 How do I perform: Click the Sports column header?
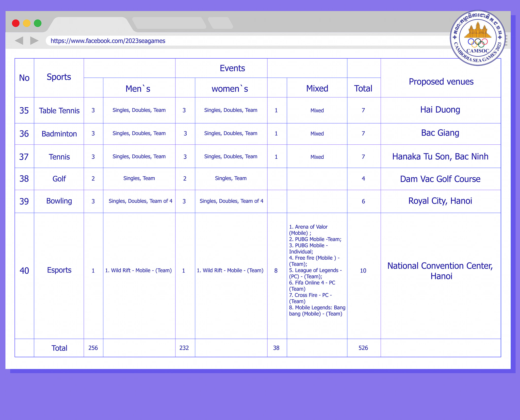[59, 77]
